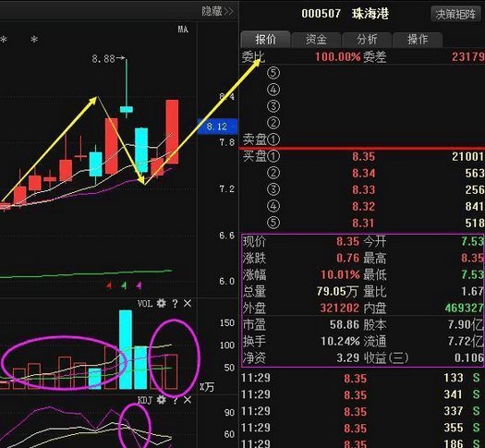Click the red signal arrow marker

pyautogui.click(x=109, y=285)
